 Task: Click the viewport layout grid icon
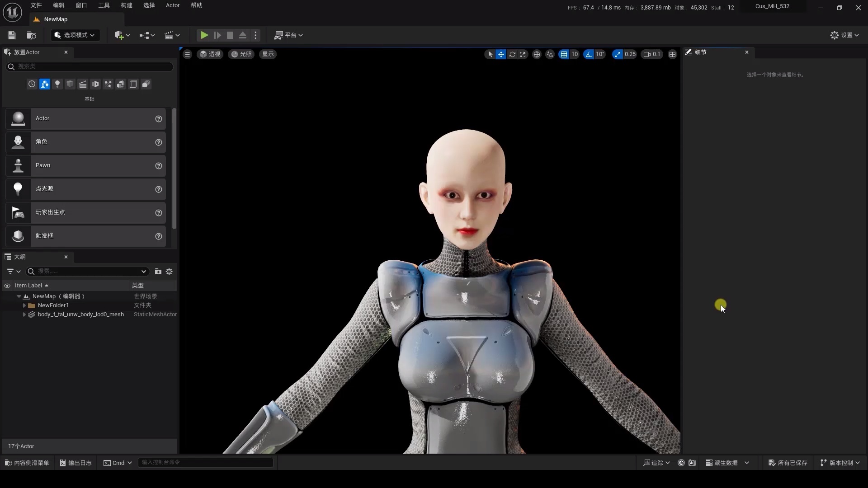(x=672, y=54)
